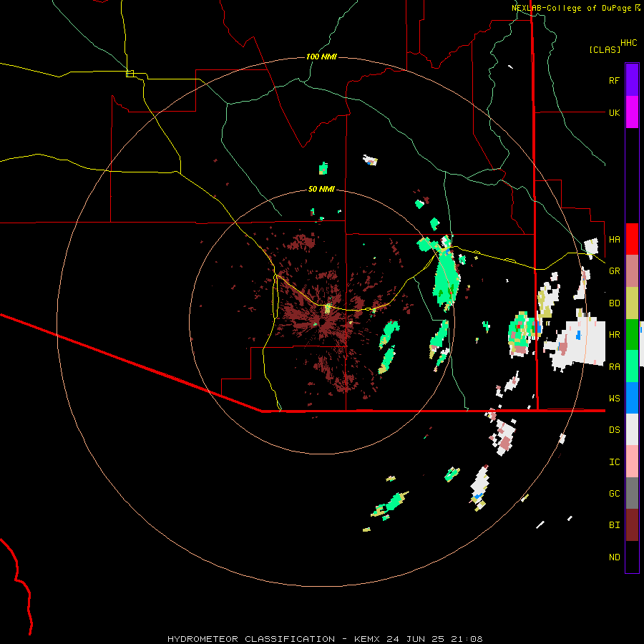Image resolution: width=644 pixels, height=644 pixels.
Task: Click the HR dark green legend swatch
Action: click(632, 334)
